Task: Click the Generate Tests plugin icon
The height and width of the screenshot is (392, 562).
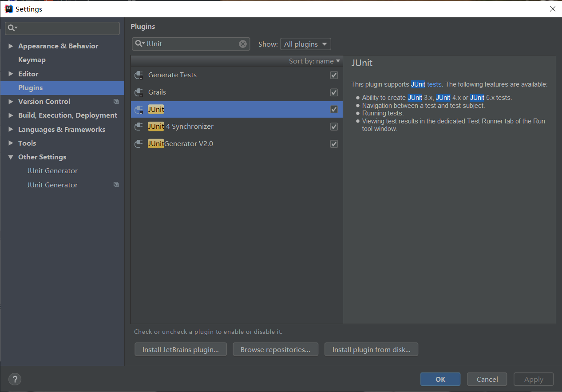Action: tap(139, 75)
